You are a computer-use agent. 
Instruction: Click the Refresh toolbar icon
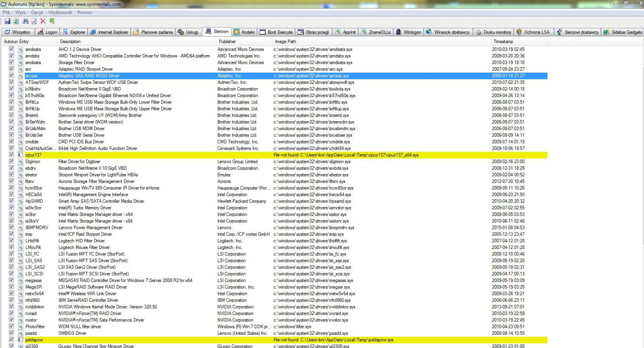pyautogui.click(x=16, y=21)
